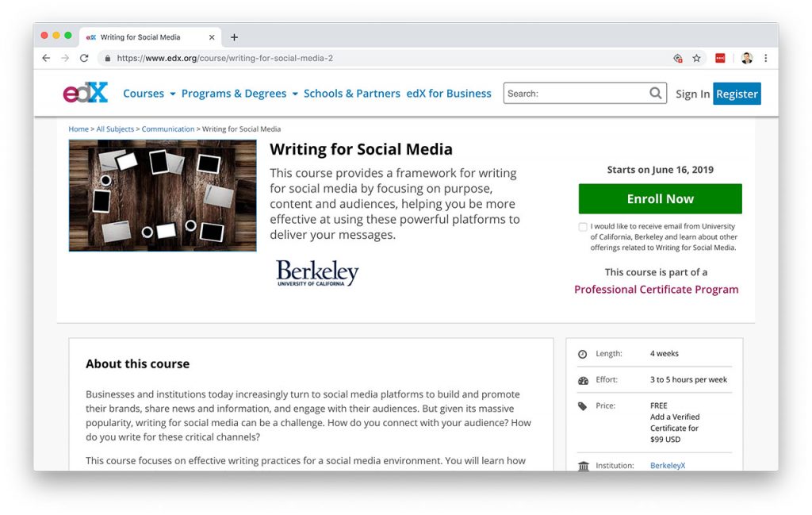Open Chrome three-dot menu

(766, 58)
